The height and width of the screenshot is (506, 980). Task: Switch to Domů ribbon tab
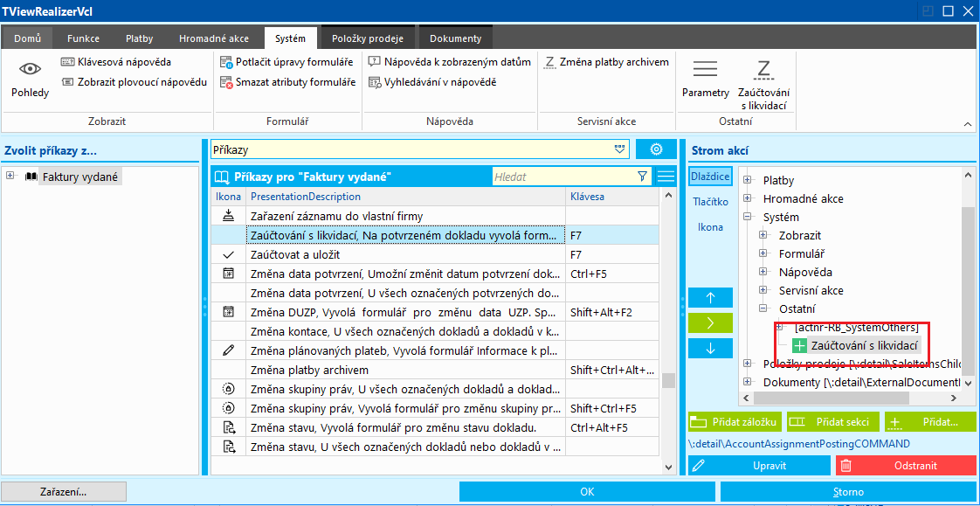27,38
